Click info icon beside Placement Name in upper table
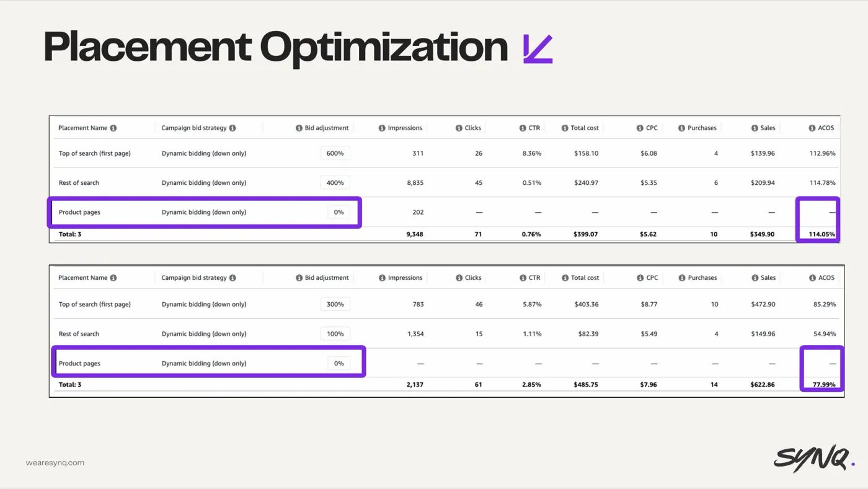This screenshot has width=868, height=489. coord(113,128)
